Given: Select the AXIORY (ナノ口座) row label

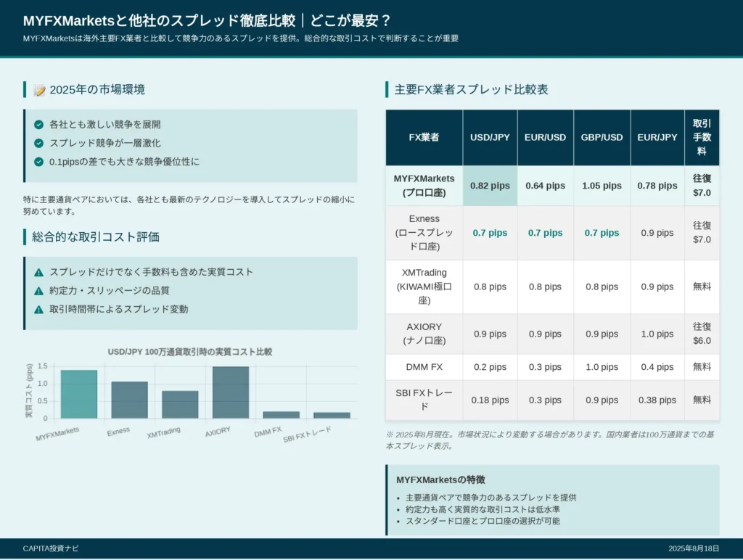Looking at the screenshot, I should point(424,334).
